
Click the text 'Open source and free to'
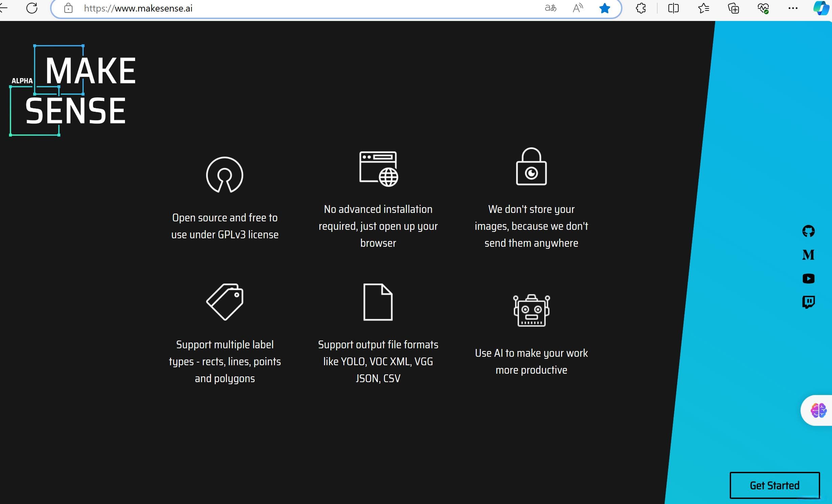(225, 217)
